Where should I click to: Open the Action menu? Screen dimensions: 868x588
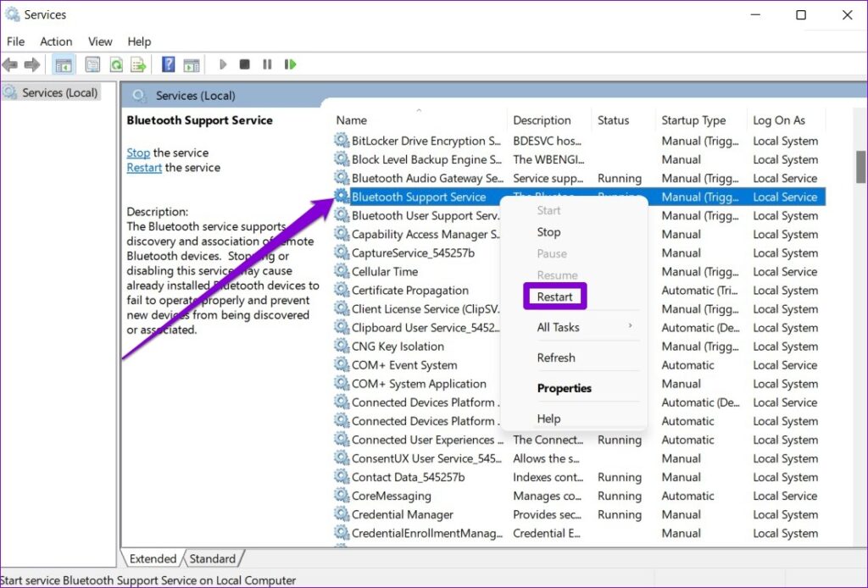(x=56, y=41)
